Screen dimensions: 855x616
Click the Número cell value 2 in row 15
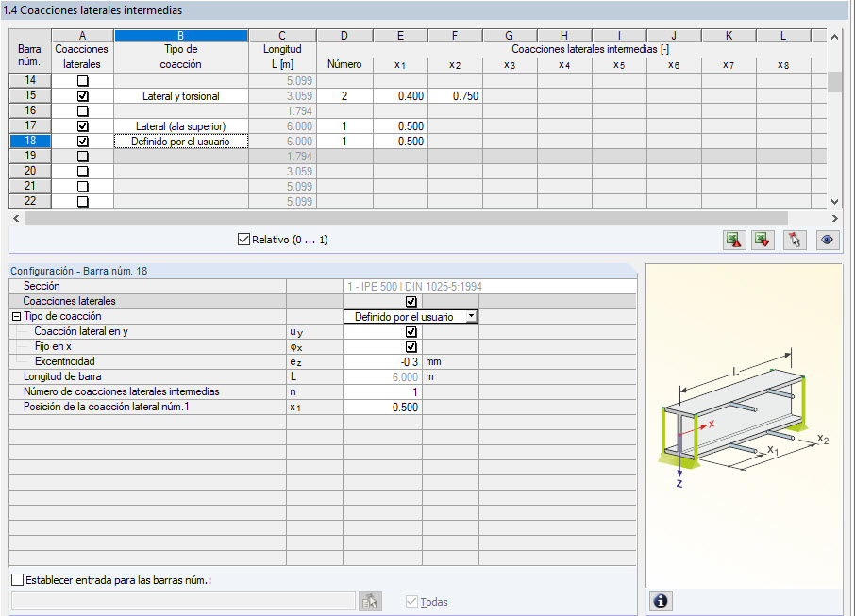point(344,96)
